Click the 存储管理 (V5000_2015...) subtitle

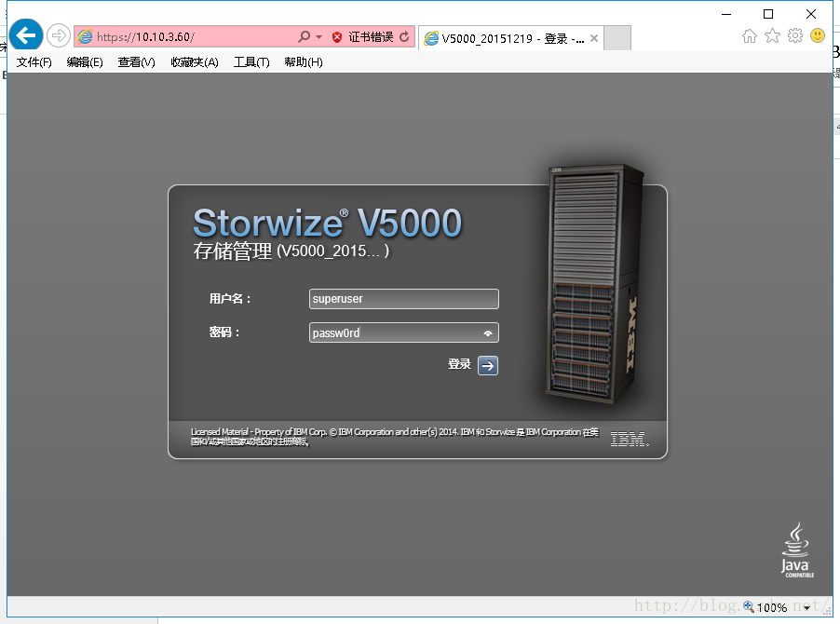coord(291,251)
